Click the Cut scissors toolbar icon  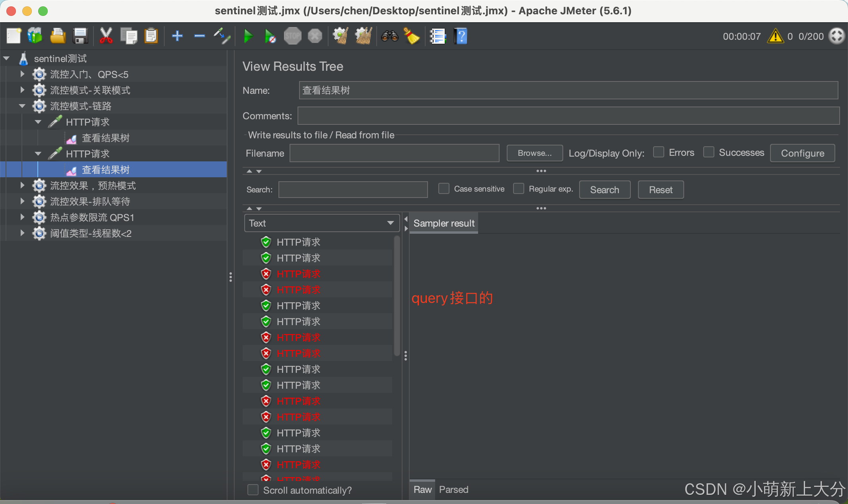(106, 36)
